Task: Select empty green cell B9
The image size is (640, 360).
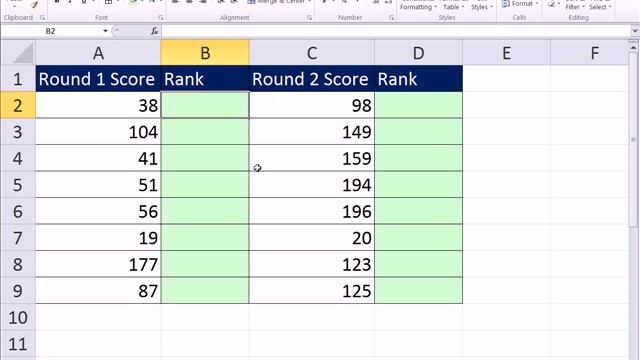Action: tap(205, 291)
